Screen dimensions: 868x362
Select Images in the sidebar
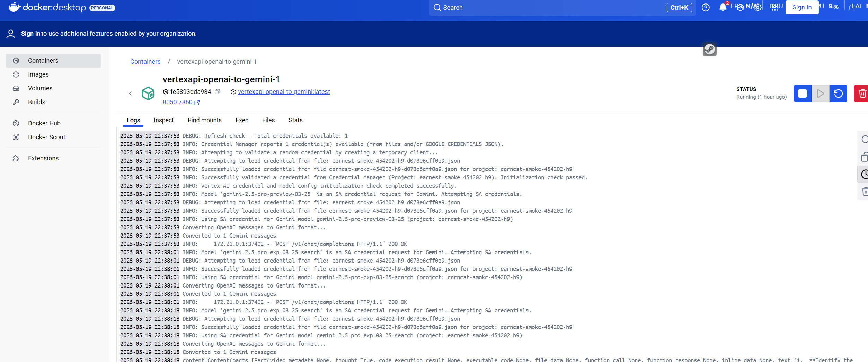tap(38, 74)
